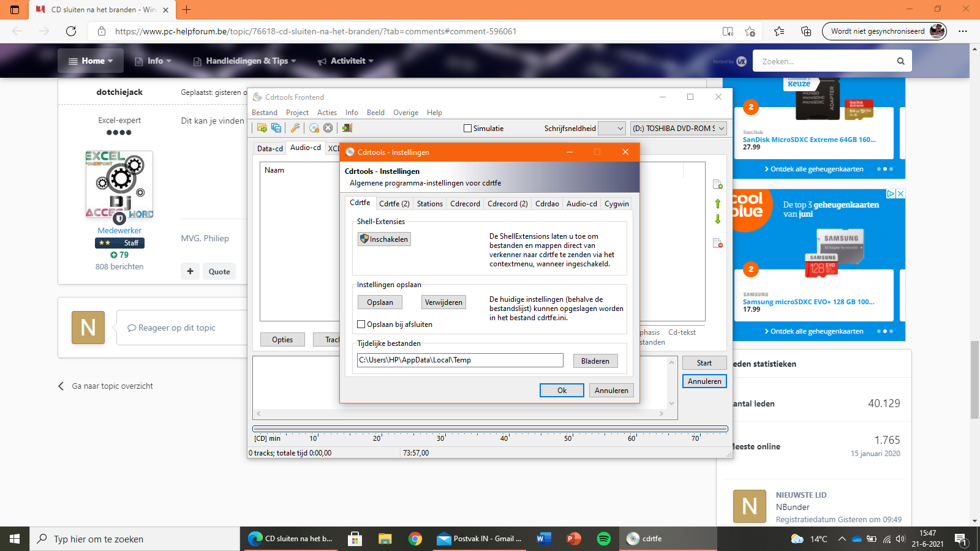The image size is (980, 551).
Task: Open the browser settings and more menu
Action: tap(963, 31)
